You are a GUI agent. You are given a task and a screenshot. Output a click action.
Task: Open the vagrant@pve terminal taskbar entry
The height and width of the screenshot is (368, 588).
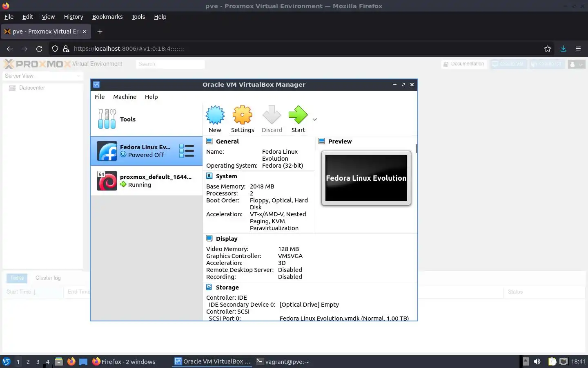coord(282,361)
